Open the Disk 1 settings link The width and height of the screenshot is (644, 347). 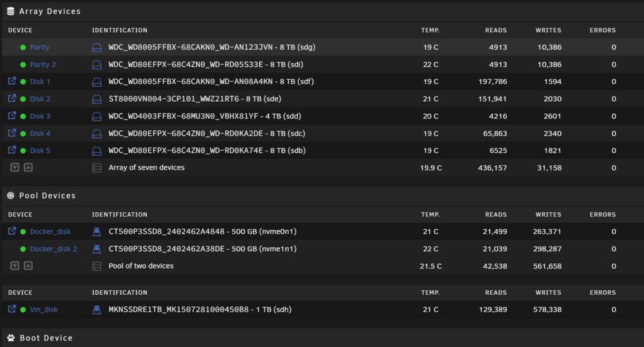point(40,82)
